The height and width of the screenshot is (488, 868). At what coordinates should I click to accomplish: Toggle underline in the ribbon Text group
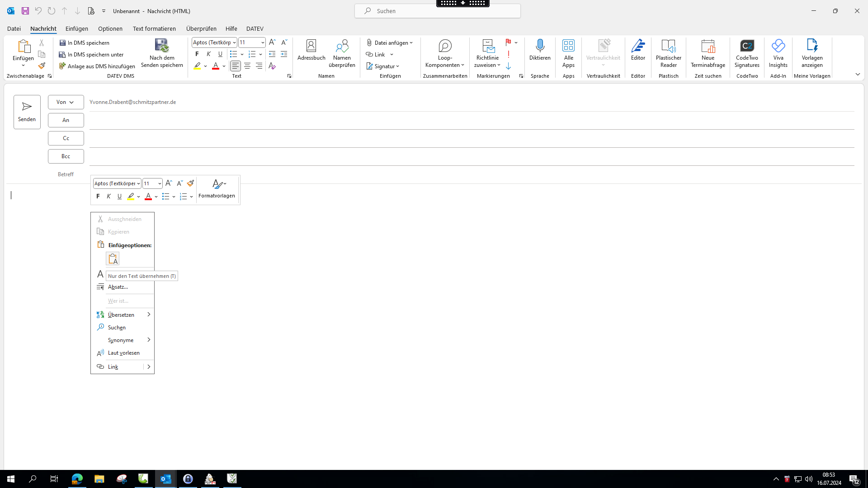pos(220,54)
